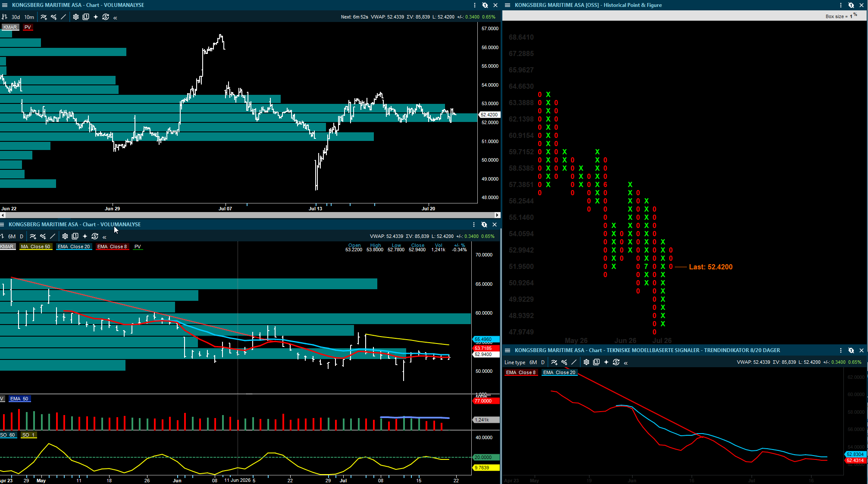Viewport: 868px width, 484px height.
Task: Click the link/pin icon in the 6M Volumanalyse title bar
Action: 484,225
